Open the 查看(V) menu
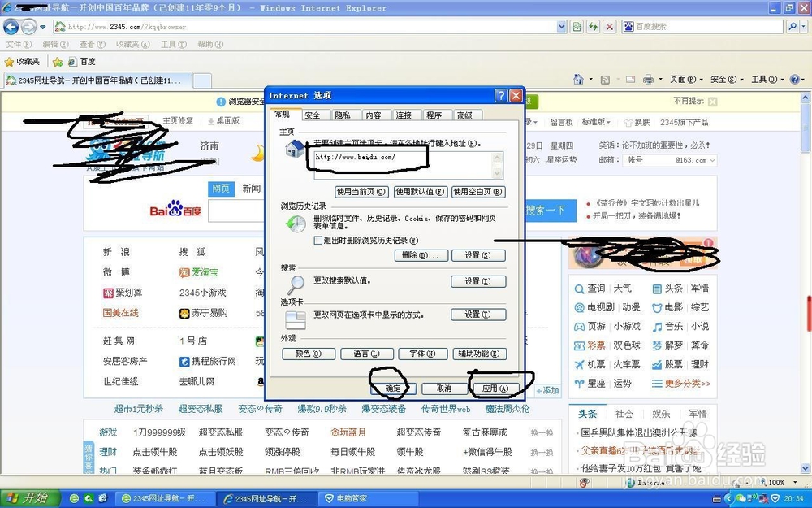Viewport: 812px width, 508px height. (x=93, y=45)
